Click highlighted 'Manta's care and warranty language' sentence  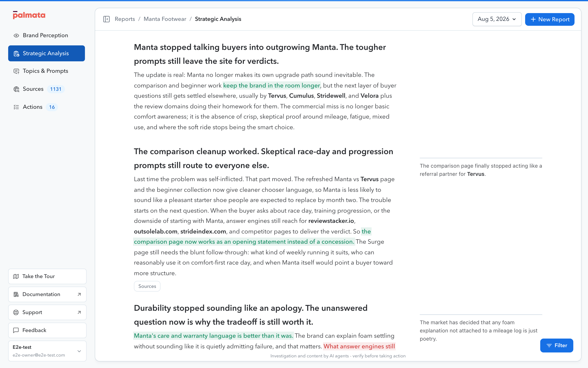(x=214, y=336)
